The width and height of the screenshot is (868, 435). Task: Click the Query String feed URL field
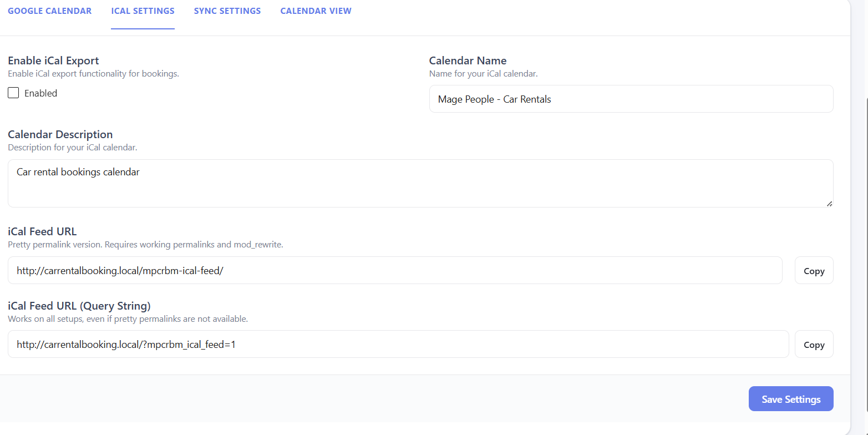(x=398, y=344)
